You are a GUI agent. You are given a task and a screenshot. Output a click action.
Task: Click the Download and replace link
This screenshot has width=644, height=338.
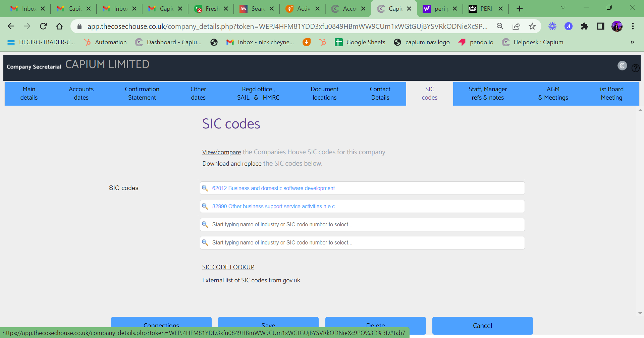click(232, 164)
